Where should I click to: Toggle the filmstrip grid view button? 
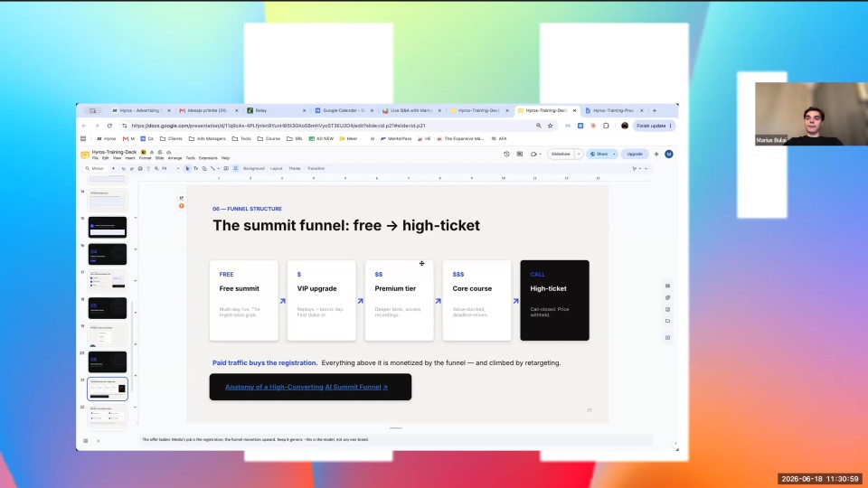pyautogui.click(x=85, y=441)
